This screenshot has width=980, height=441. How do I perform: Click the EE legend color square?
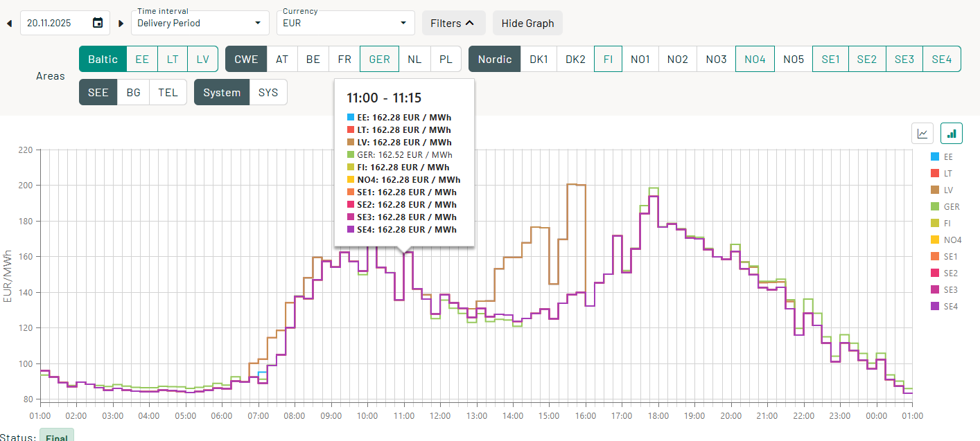tap(934, 157)
